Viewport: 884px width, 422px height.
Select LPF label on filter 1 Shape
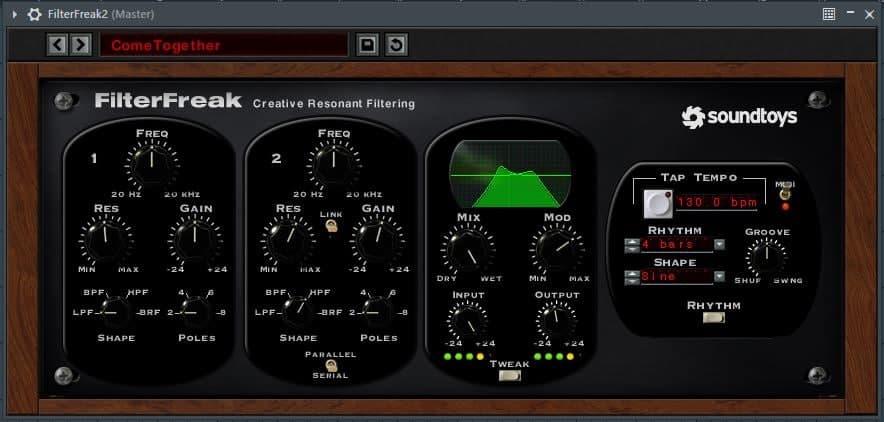pos(82,313)
